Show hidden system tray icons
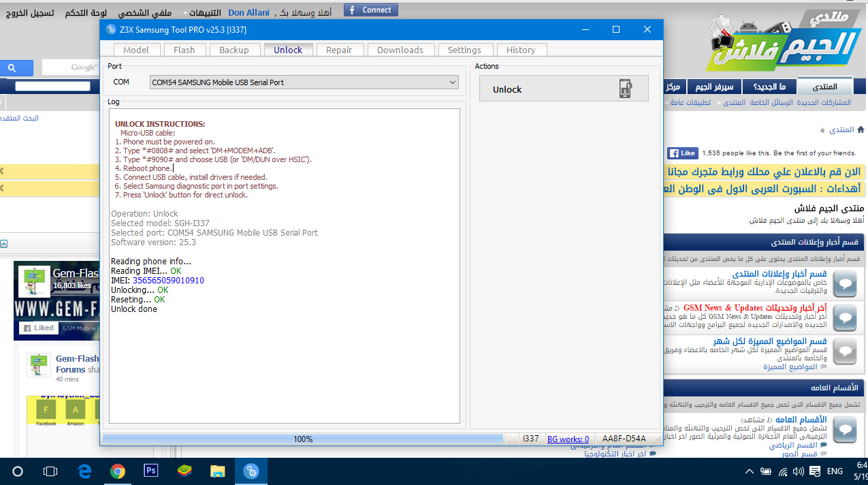 [749, 471]
